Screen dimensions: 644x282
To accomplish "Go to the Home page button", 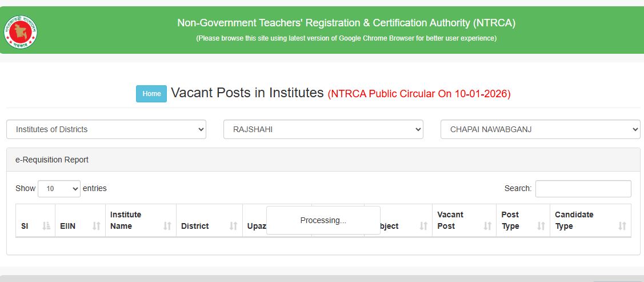I will (x=151, y=94).
